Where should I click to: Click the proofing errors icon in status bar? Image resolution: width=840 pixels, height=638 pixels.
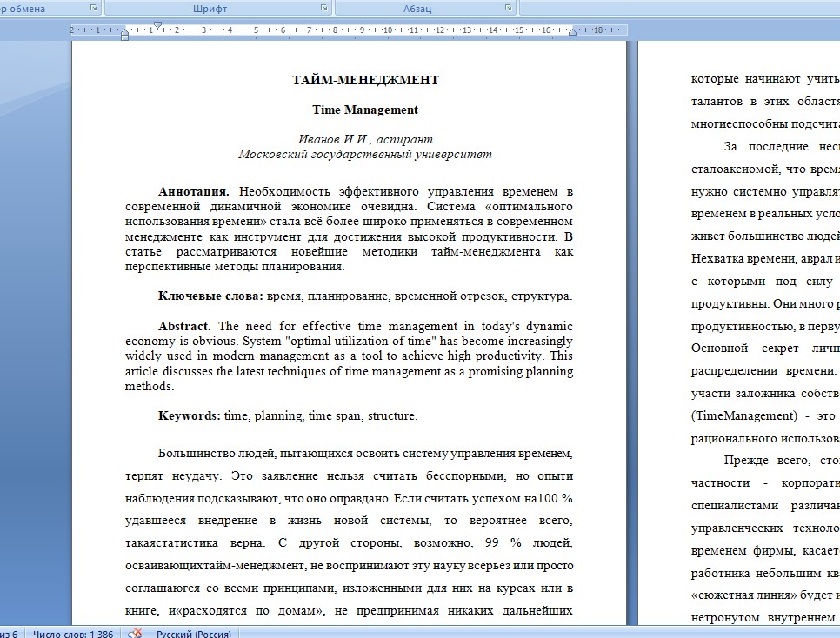[135, 633]
